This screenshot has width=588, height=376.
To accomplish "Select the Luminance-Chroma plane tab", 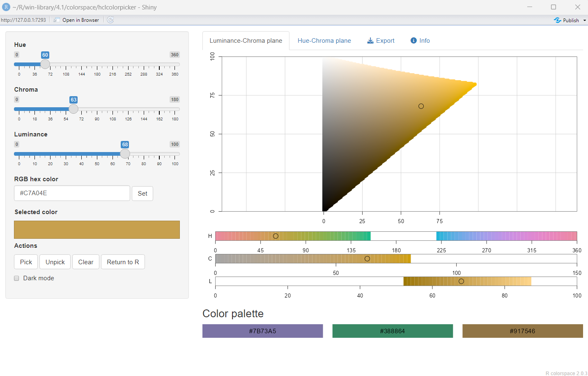I will pyautogui.click(x=246, y=41).
